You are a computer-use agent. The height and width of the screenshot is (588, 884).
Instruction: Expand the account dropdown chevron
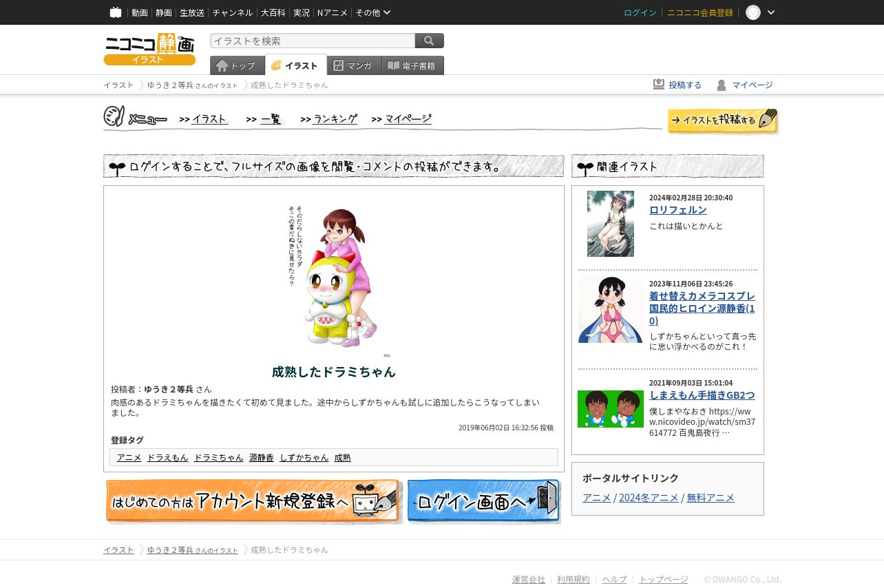(771, 12)
